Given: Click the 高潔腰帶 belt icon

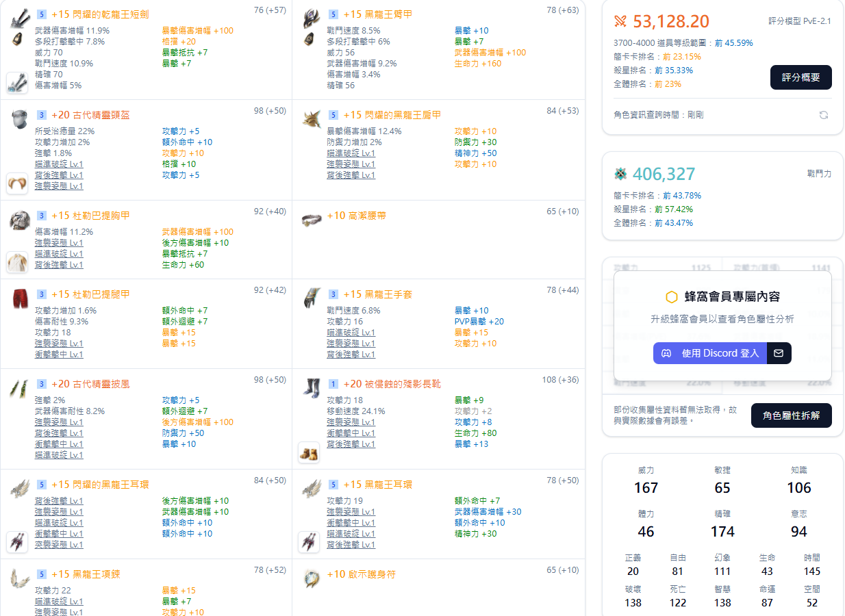Looking at the screenshot, I should pos(311,220).
